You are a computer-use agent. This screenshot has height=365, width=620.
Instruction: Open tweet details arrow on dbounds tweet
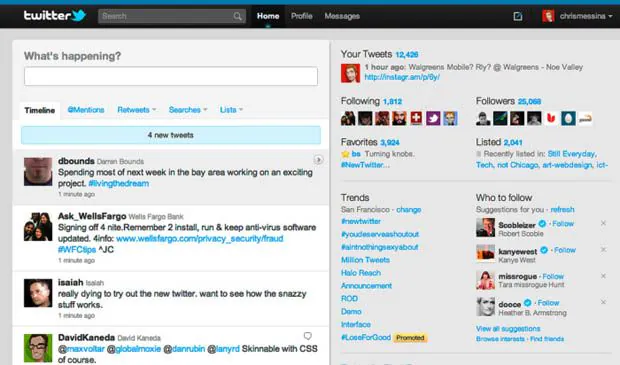click(318, 160)
